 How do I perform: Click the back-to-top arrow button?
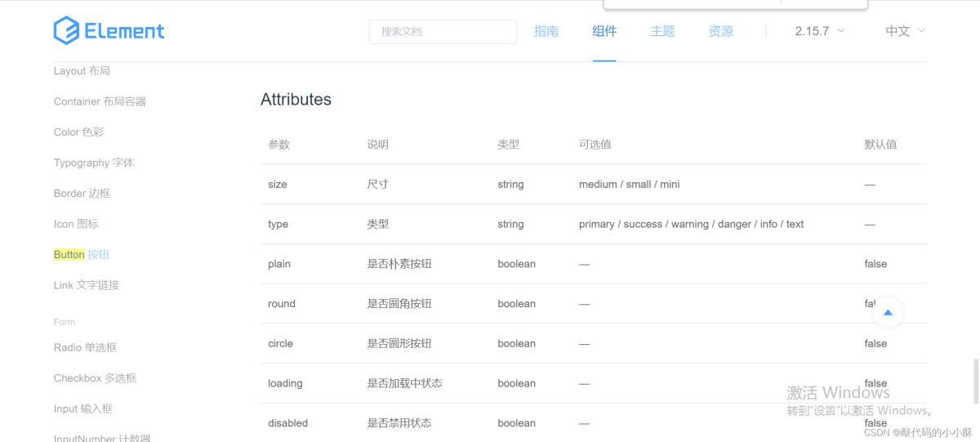888,312
